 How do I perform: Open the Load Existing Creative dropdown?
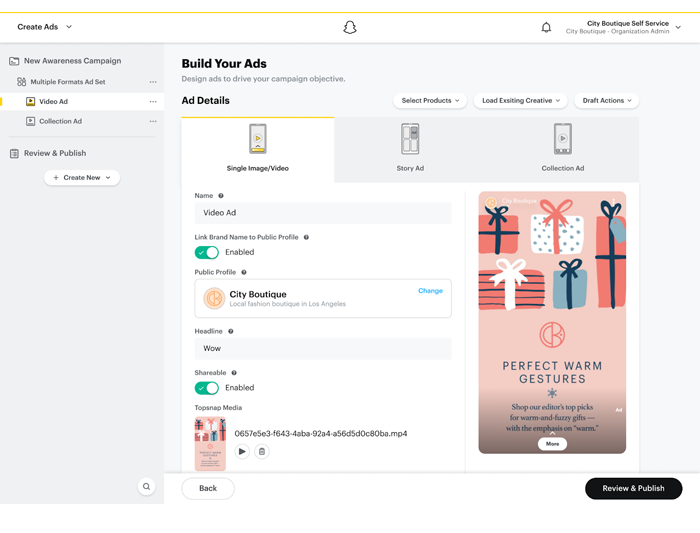[x=520, y=101]
